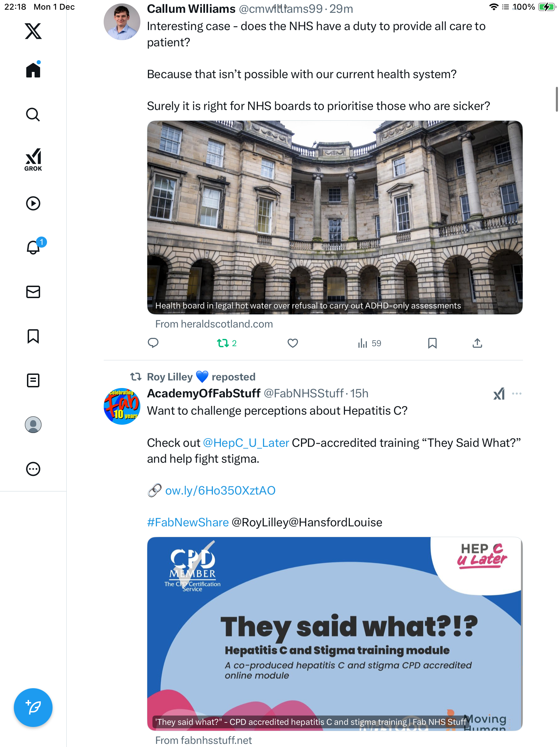This screenshot has width=560, height=747.
Task: Click the X logo at top
Action: point(33,31)
